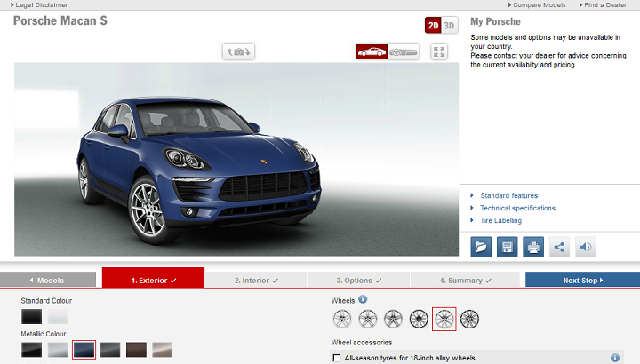Click the Macan car preview image
Screen dimensions: 640x364
236,160
